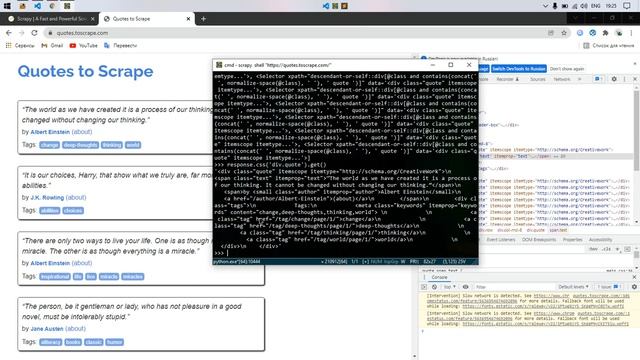Open console settings gear icon
Viewport: 640px width, 360px height.
click(x=634, y=287)
